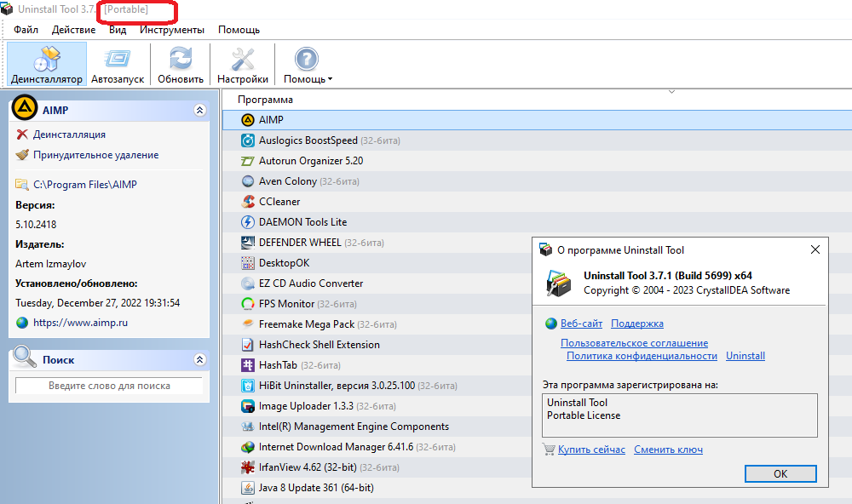Click the magnifier icon in Поиск panel
This screenshot has height=504, width=852.
25,357
